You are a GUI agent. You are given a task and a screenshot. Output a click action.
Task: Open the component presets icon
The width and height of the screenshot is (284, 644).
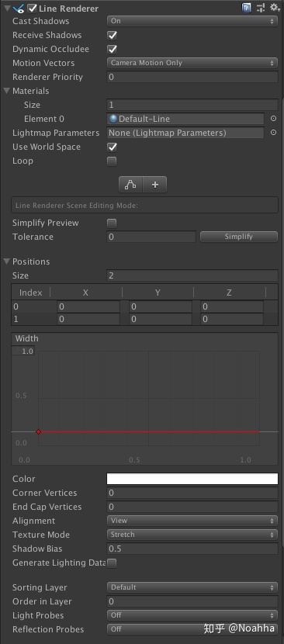261,8
